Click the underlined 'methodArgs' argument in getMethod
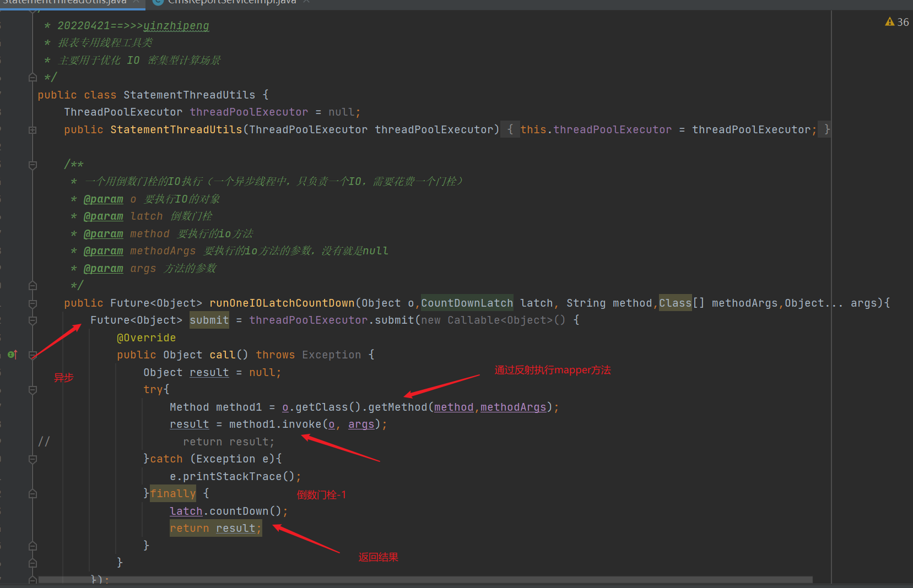Image resolution: width=913 pixels, height=588 pixels. [513, 407]
